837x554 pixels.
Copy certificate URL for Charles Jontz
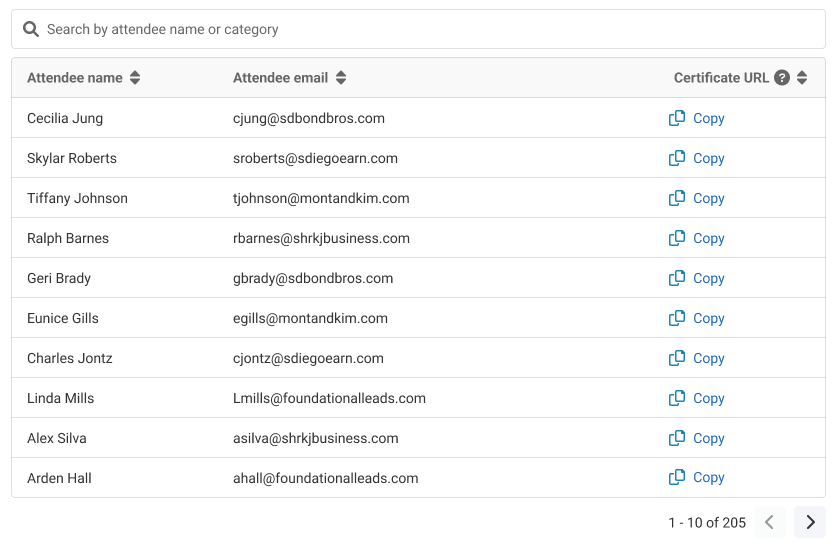pyautogui.click(x=697, y=358)
